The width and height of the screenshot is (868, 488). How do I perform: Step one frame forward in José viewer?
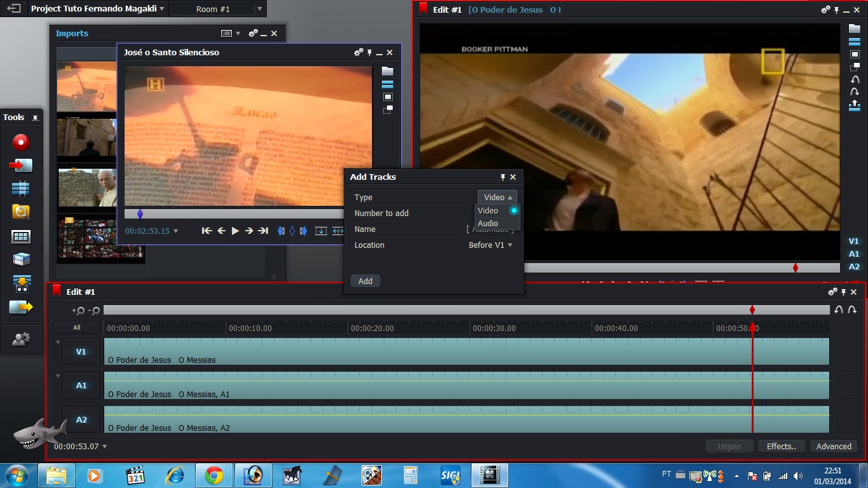pyautogui.click(x=249, y=231)
